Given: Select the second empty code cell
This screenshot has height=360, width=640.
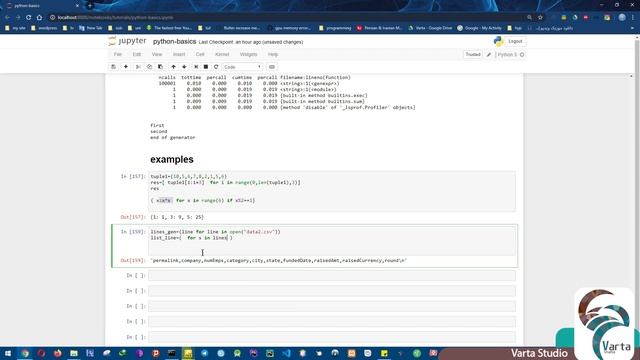Looking at the screenshot, I should pos(332,291).
